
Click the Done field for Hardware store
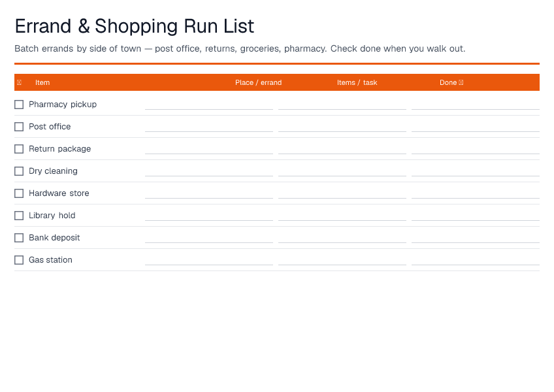pyautogui.click(x=475, y=193)
